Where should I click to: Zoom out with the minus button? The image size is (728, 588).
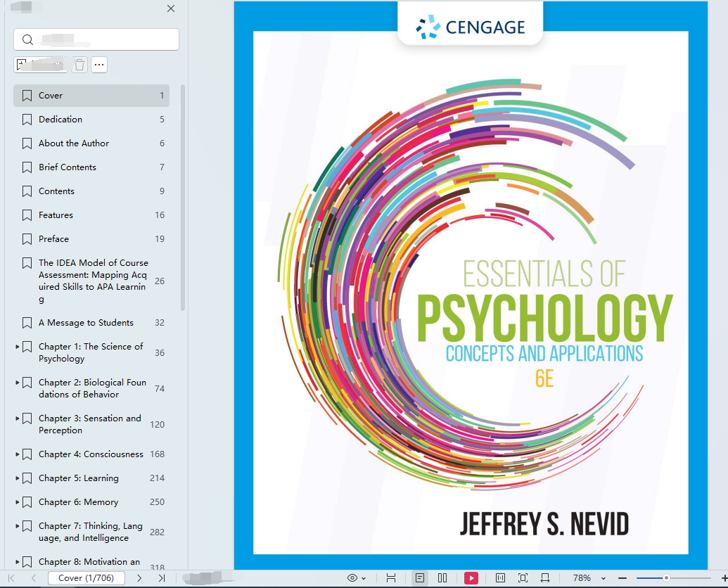coord(622,577)
